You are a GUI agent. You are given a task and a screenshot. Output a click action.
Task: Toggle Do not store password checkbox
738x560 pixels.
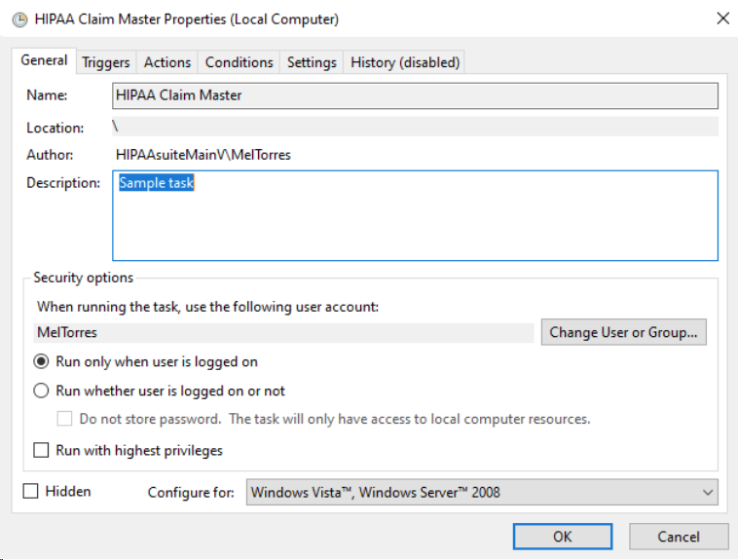pos(64,419)
